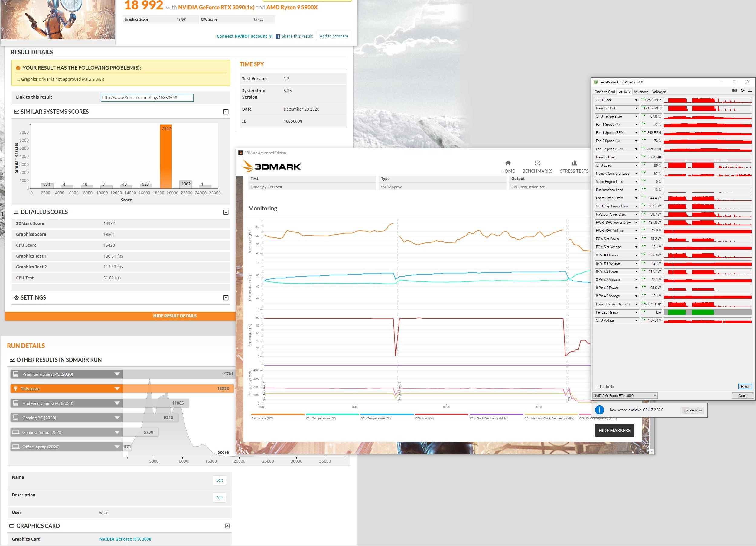Click the GPU-Z Reset button

[745, 387]
